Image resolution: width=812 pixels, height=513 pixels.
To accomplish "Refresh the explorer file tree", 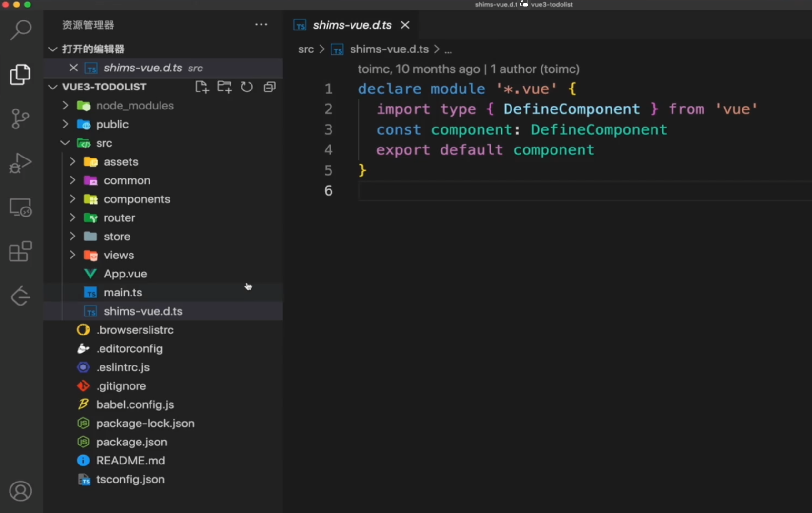I will 247,87.
